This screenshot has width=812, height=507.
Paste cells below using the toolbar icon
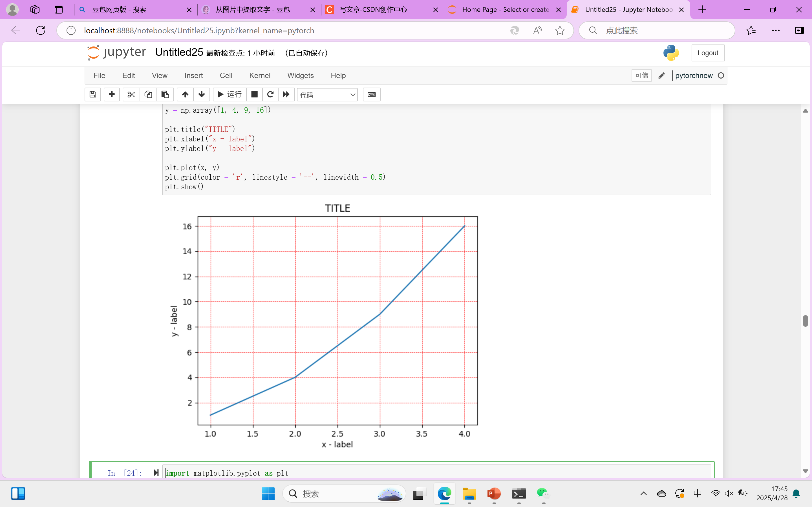coord(165,95)
